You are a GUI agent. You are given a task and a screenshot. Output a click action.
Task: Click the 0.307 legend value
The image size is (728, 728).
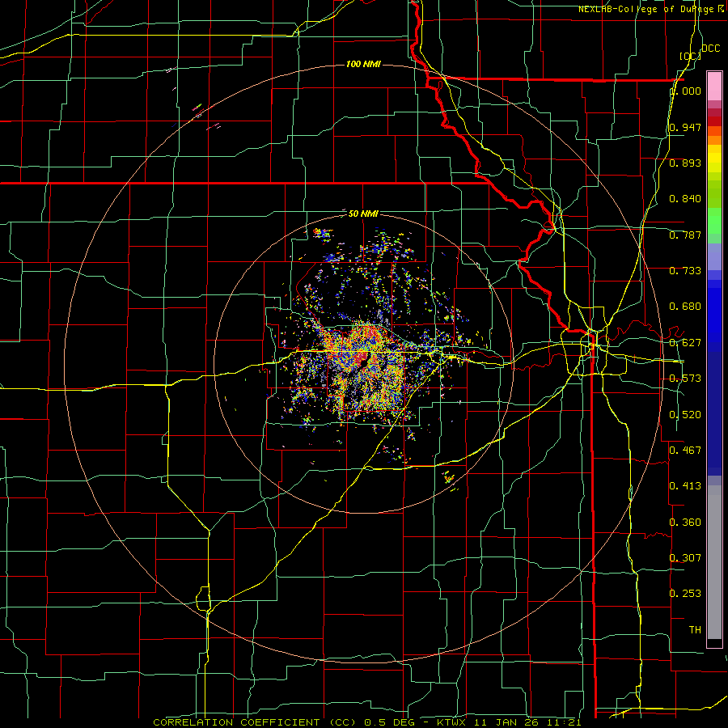point(685,558)
